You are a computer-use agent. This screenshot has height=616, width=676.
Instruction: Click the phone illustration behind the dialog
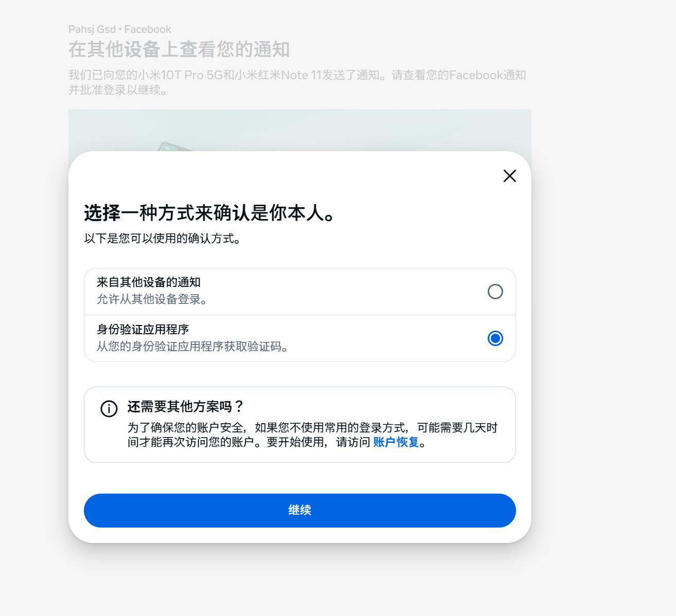tap(175, 147)
